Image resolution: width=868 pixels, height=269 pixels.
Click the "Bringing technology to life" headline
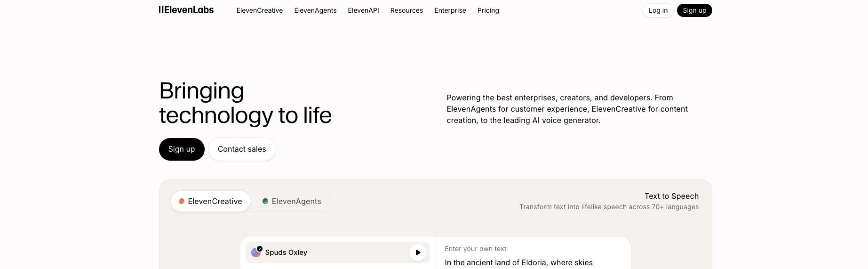(x=245, y=103)
